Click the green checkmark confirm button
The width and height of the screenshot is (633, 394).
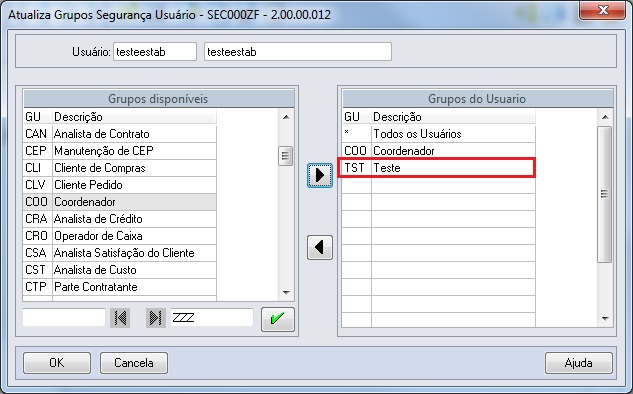coord(278,319)
